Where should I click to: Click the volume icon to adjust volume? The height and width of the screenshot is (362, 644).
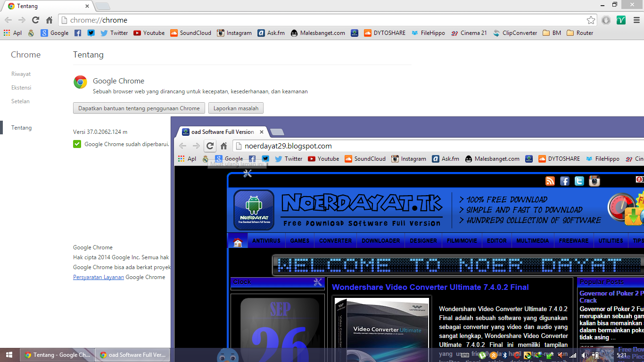point(585,355)
